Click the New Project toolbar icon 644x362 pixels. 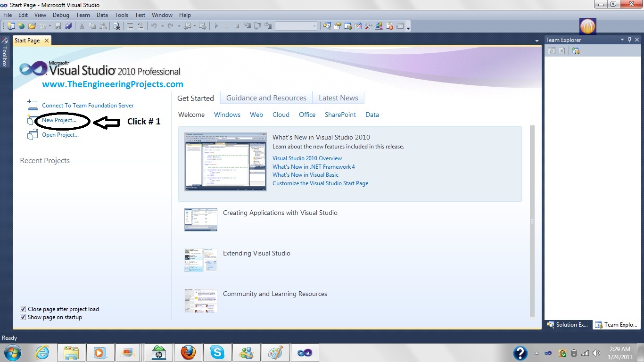11,26
